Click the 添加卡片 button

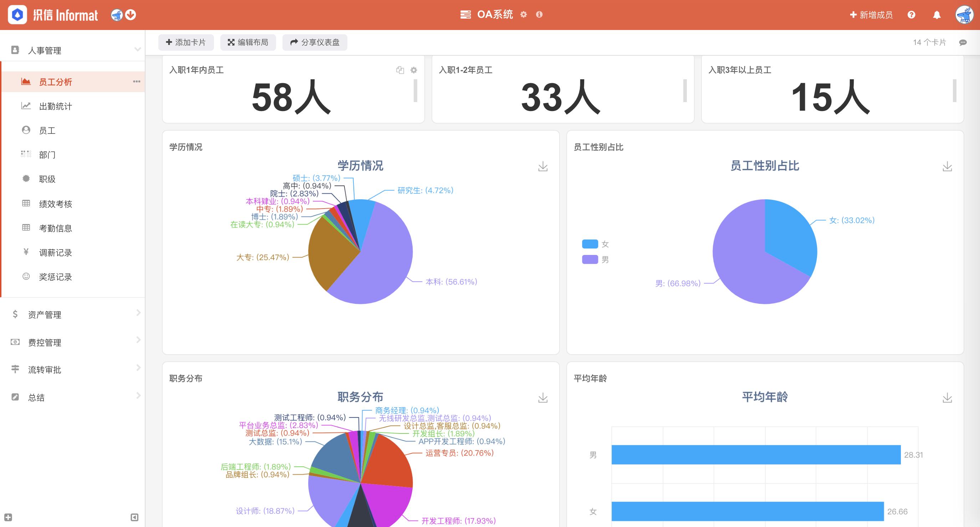(186, 42)
